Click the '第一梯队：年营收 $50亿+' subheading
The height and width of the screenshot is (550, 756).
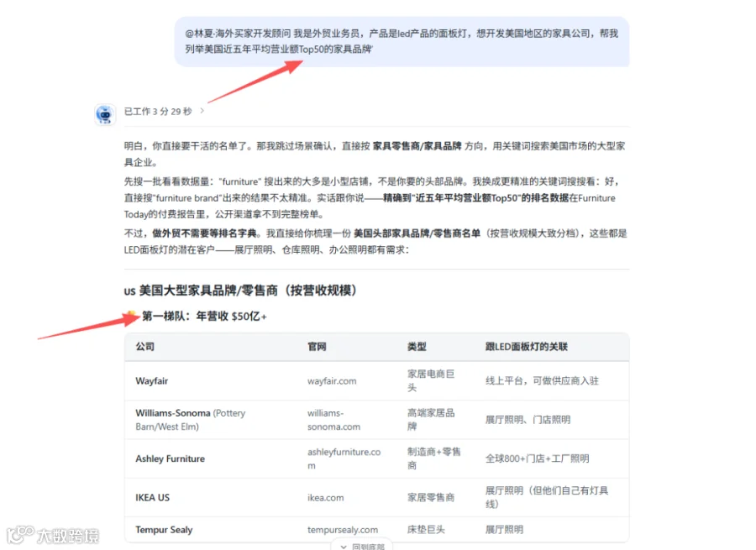pos(204,317)
